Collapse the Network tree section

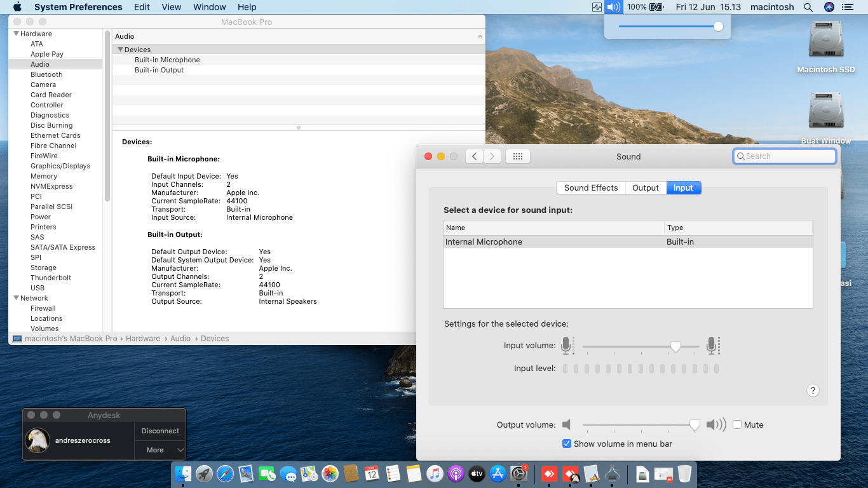tap(16, 298)
